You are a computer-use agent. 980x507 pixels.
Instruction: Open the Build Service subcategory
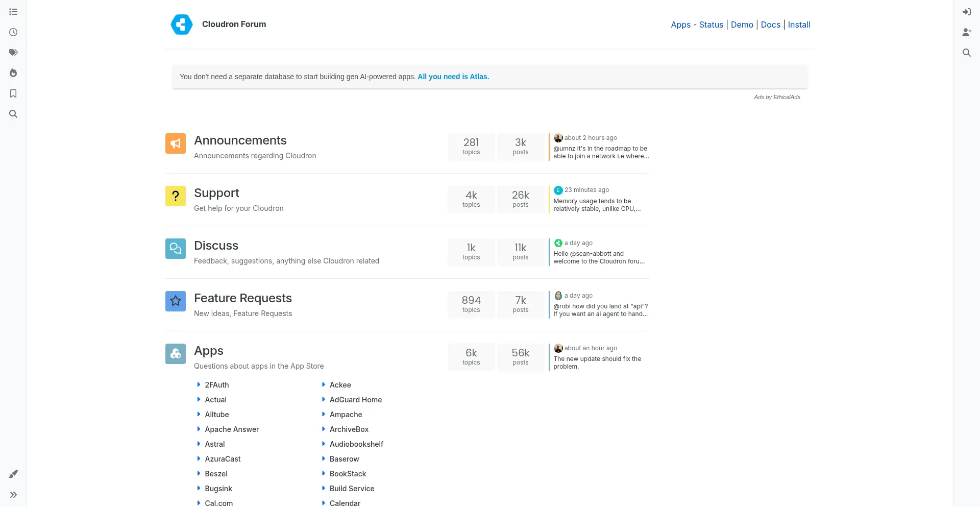352,489
